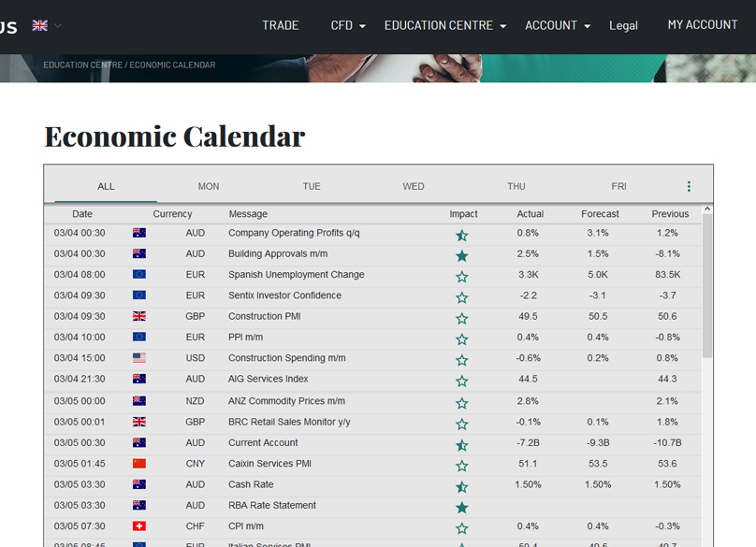756x547 pixels.
Task: Click the Sentix Investor Confidence entry
Action: (284, 295)
